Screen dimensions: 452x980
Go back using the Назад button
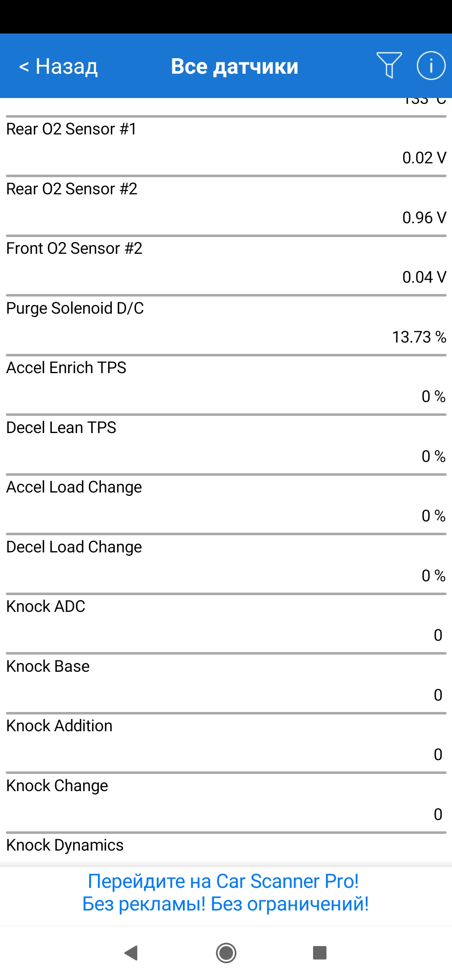pyautogui.click(x=59, y=66)
